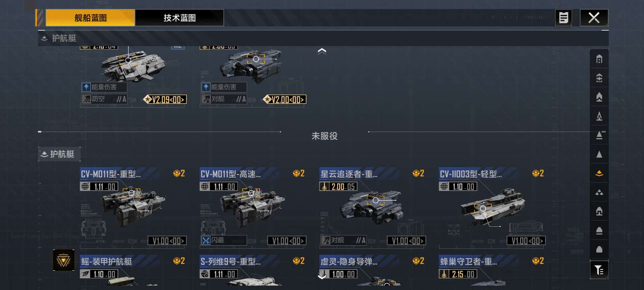Select the topmost building-shaped sidebar icon
This screenshot has width=644, height=290.
599,59
